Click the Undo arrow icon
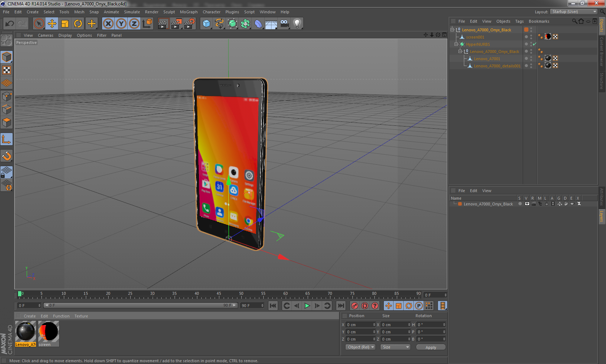This screenshot has height=364, width=606. click(9, 24)
